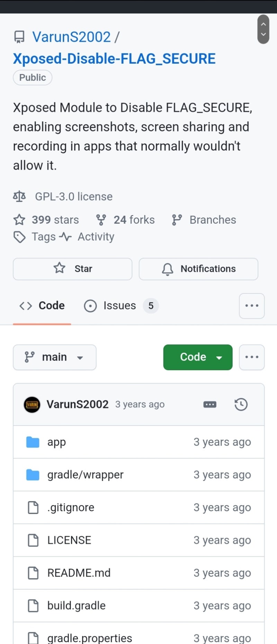
Task: Open the app folder
Action: pyautogui.click(x=56, y=442)
